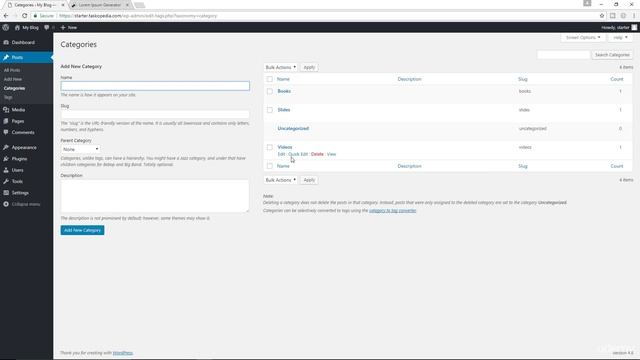Focus the Slug input field

point(155,114)
